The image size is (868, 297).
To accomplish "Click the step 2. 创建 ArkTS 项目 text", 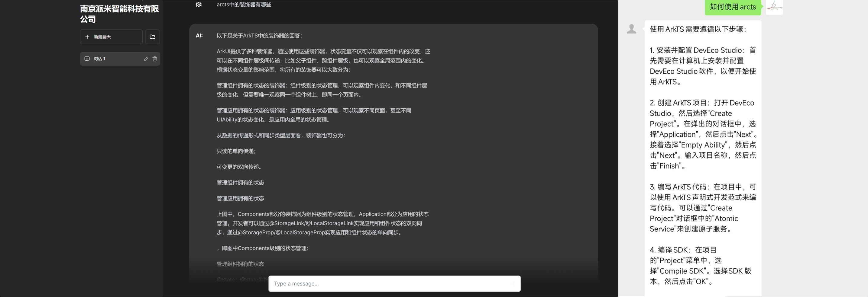I will point(704,134).
